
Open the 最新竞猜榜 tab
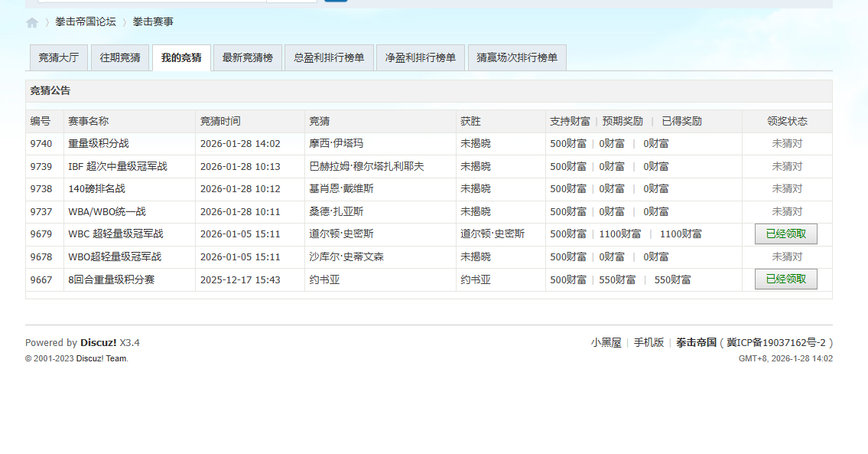tap(247, 57)
